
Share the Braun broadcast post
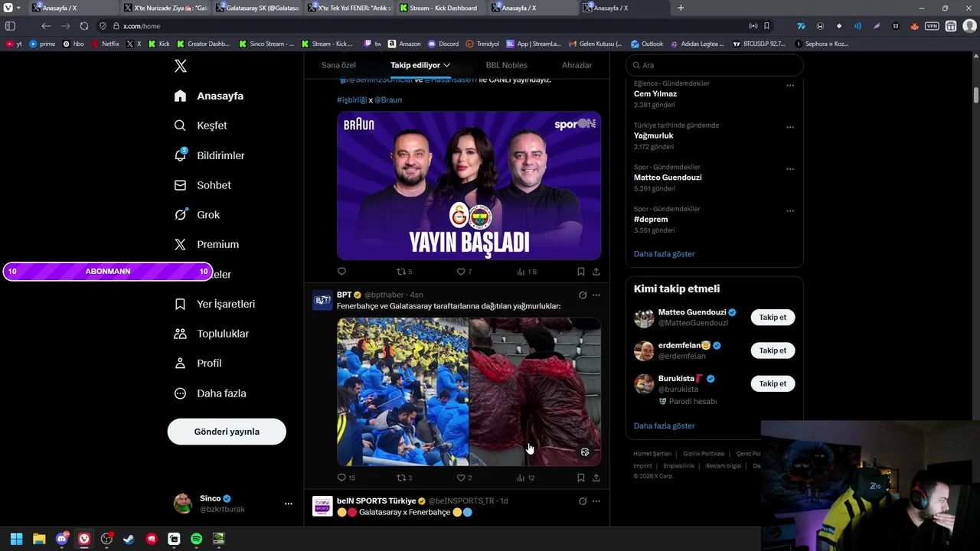[596, 272]
